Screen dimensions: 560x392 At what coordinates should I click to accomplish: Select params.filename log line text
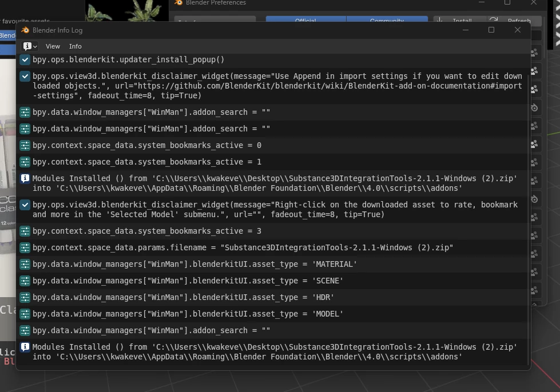tap(243, 247)
